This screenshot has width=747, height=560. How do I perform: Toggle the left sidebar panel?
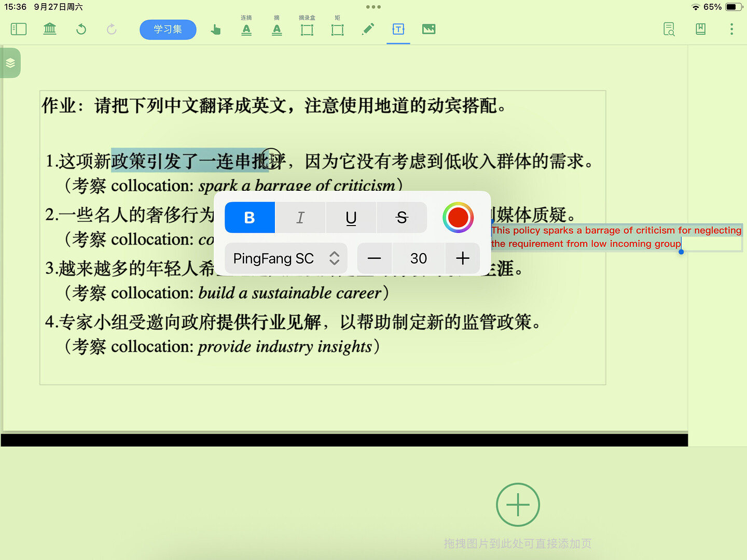pyautogui.click(x=19, y=29)
